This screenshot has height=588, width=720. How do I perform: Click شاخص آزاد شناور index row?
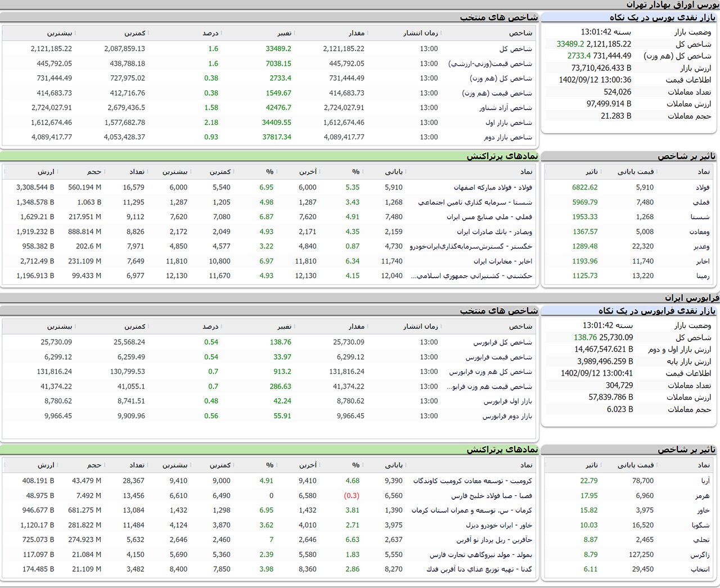pyautogui.click(x=505, y=108)
